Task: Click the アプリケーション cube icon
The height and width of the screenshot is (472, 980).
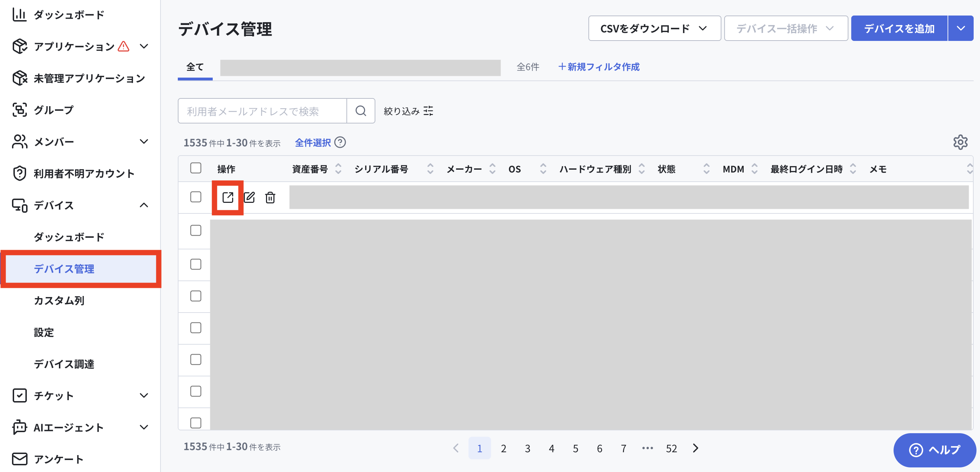Action: (x=20, y=47)
